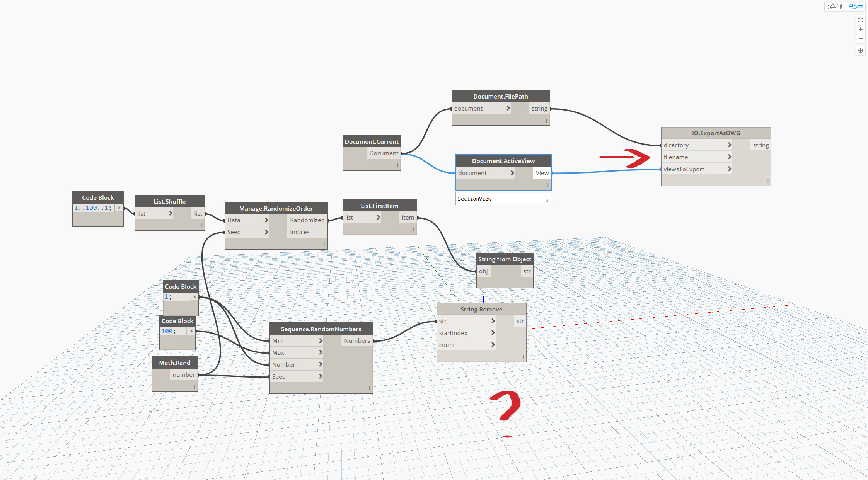Activate the pan mode icon
868x480 pixels.
[x=861, y=51]
